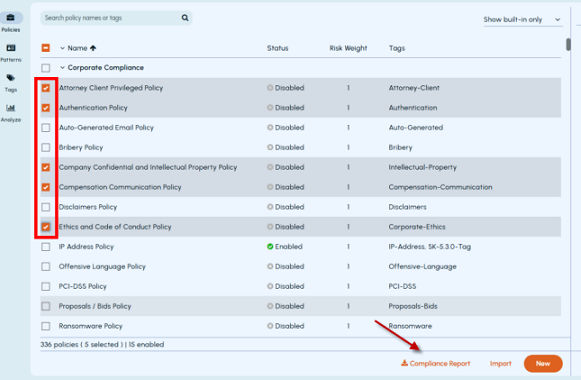Collapse all groups via Name header chevron
The image size is (581, 380).
click(x=62, y=48)
